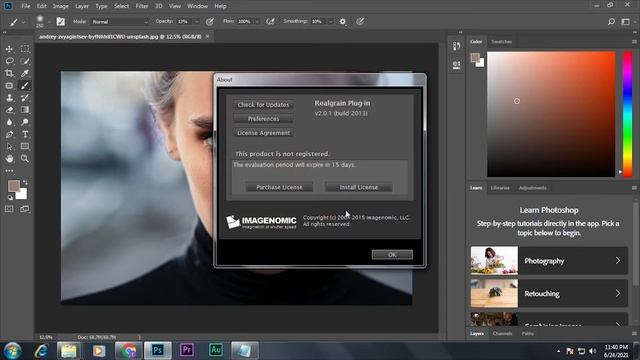Image resolution: width=640 pixels, height=360 pixels.
Task: Open the Edit Toolbar ellipsis
Action: tap(9, 171)
